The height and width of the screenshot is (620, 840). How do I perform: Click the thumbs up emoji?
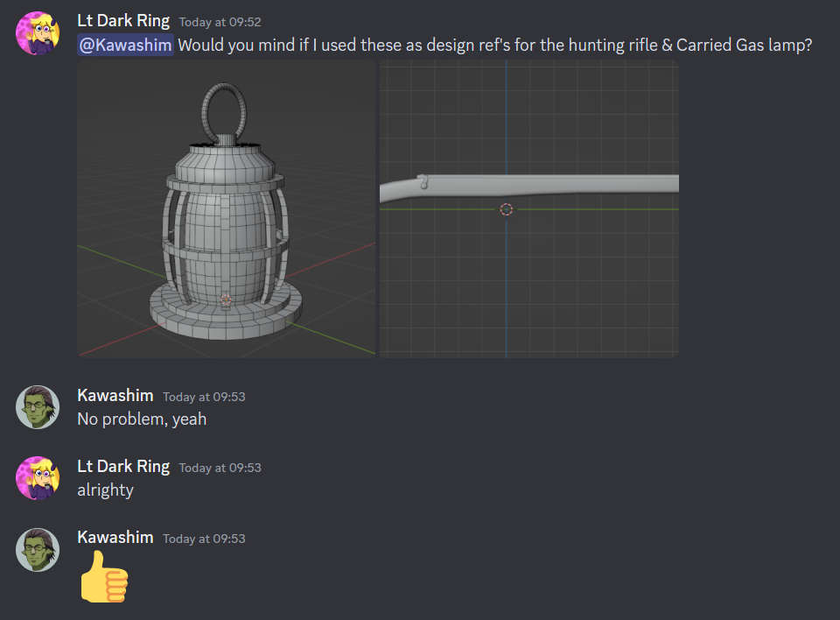(x=104, y=577)
